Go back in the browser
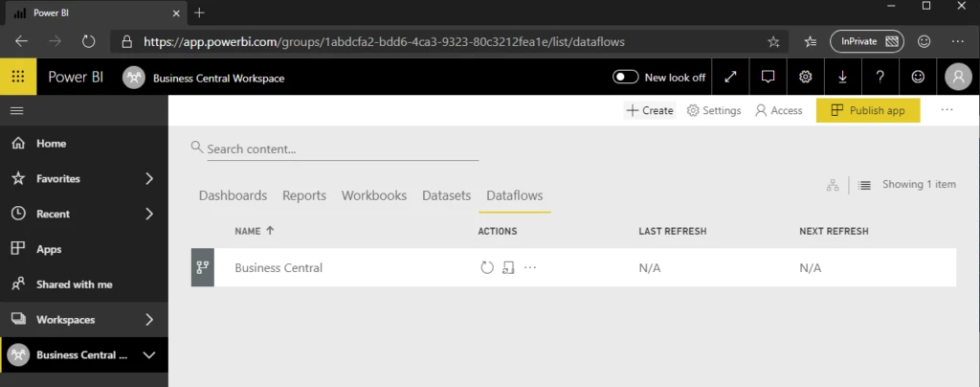980x387 pixels. (21, 42)
